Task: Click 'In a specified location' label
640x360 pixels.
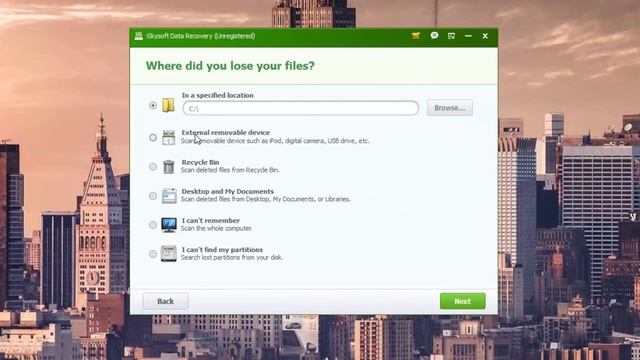Action: point(218,95)
